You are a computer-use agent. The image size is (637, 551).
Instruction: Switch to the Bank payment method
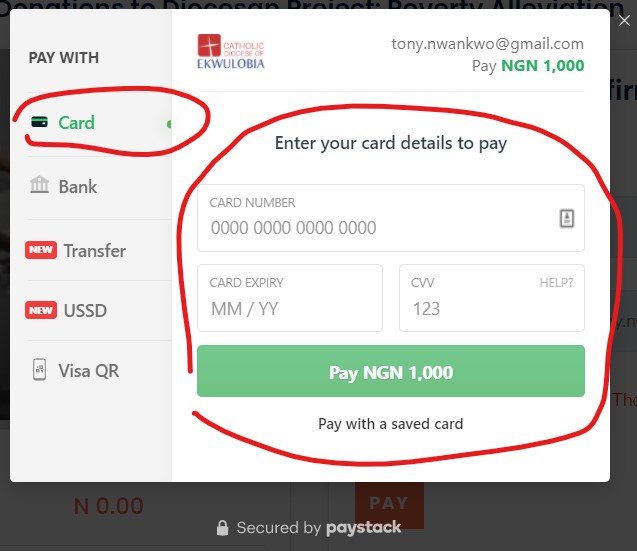click(77, 186)
